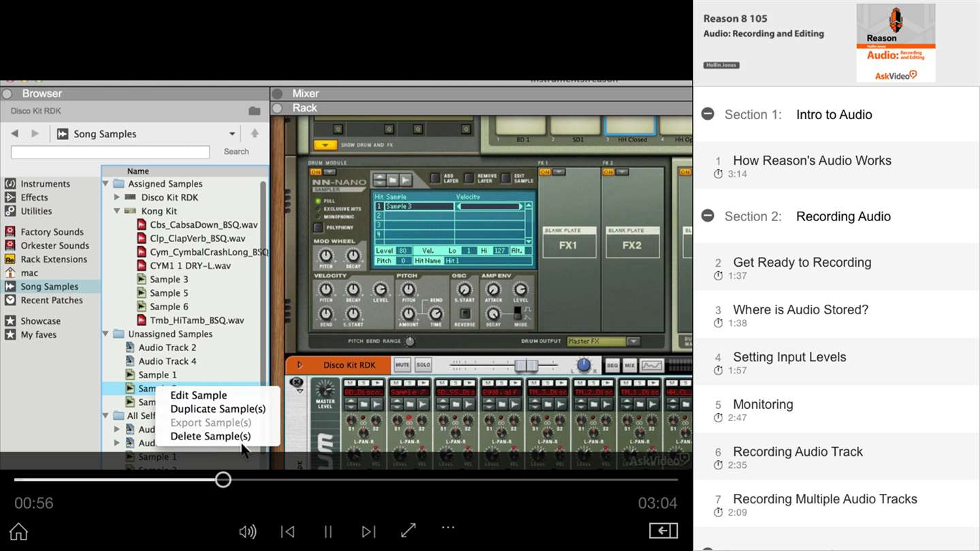
Task: Pause the video playback
Action: (328, 531)
